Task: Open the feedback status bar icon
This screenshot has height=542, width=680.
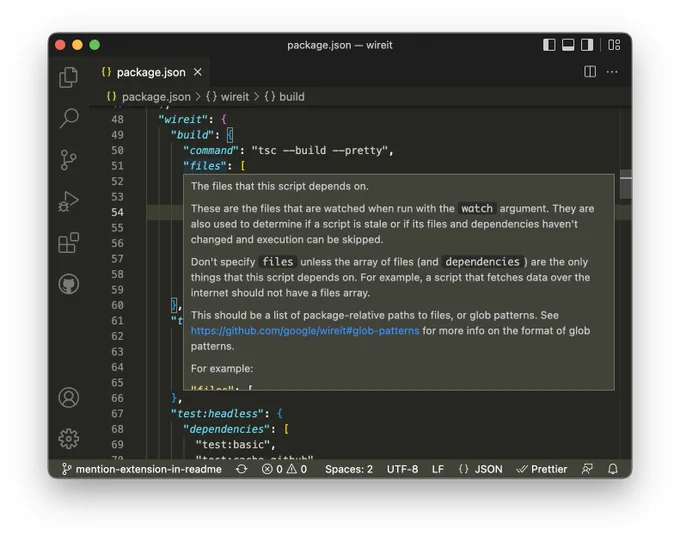Action: click(x=587, y=469)
